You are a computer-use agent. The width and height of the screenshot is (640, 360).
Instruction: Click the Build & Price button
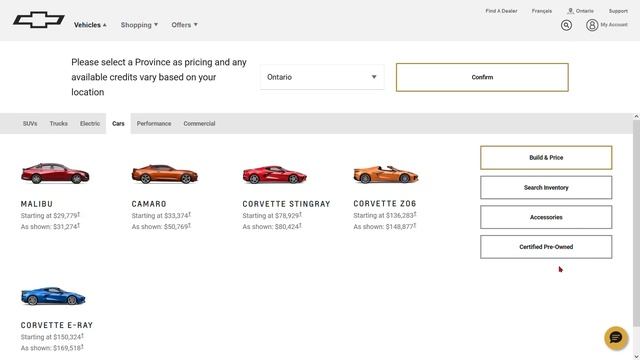[x=546, y=158]
